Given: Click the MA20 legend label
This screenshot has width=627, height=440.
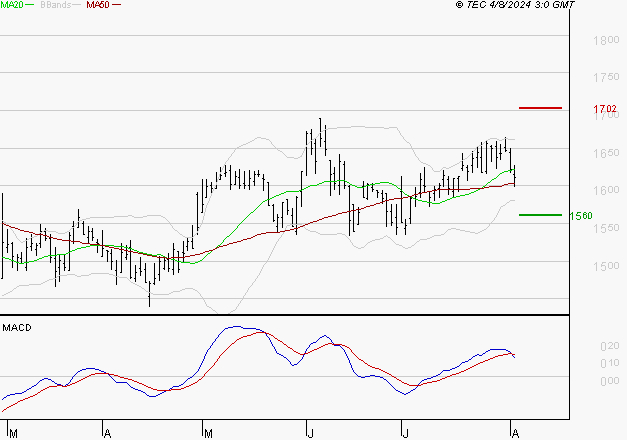Looking at the screenshot, I should pos(12,5).
